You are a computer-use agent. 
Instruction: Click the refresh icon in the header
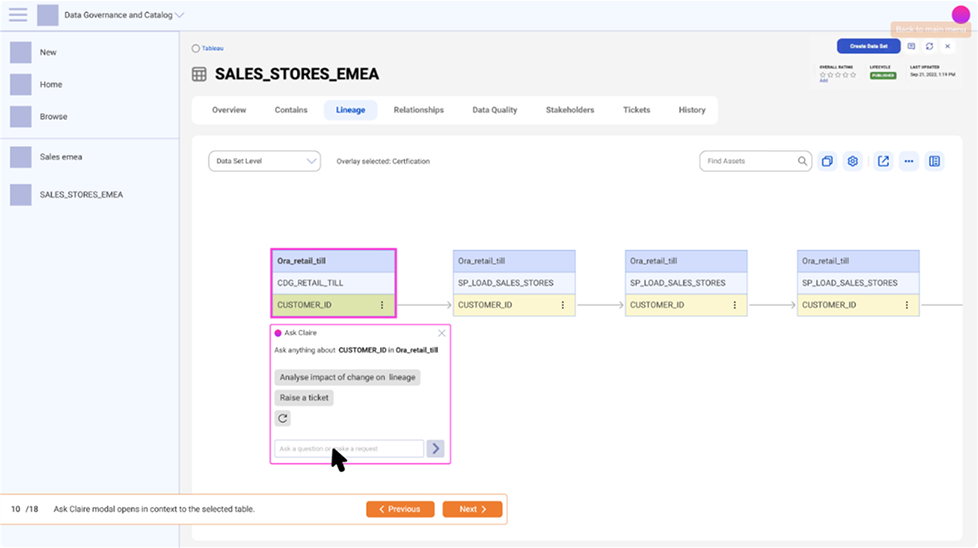929,46
